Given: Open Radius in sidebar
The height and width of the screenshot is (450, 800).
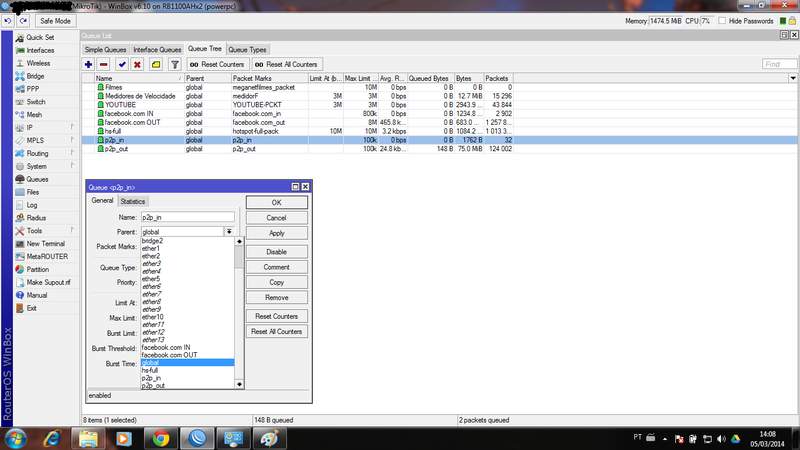Looking at the screenshot, I should [36, 218].
